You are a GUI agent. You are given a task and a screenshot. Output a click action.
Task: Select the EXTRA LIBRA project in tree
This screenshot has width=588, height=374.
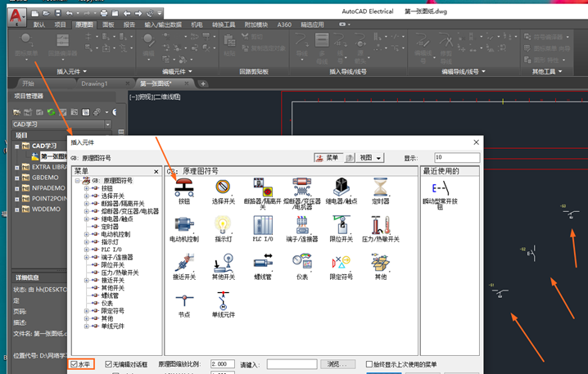[49, 167]
